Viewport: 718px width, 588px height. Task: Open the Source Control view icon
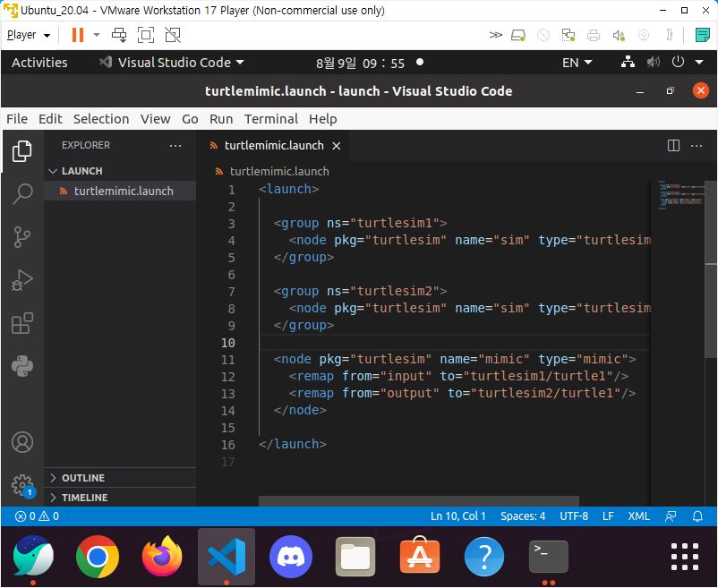(x=22, y=237)
